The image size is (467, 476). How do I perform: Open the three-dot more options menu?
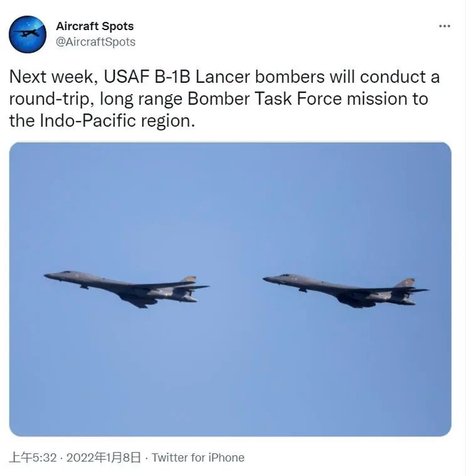tap(444, 26)
